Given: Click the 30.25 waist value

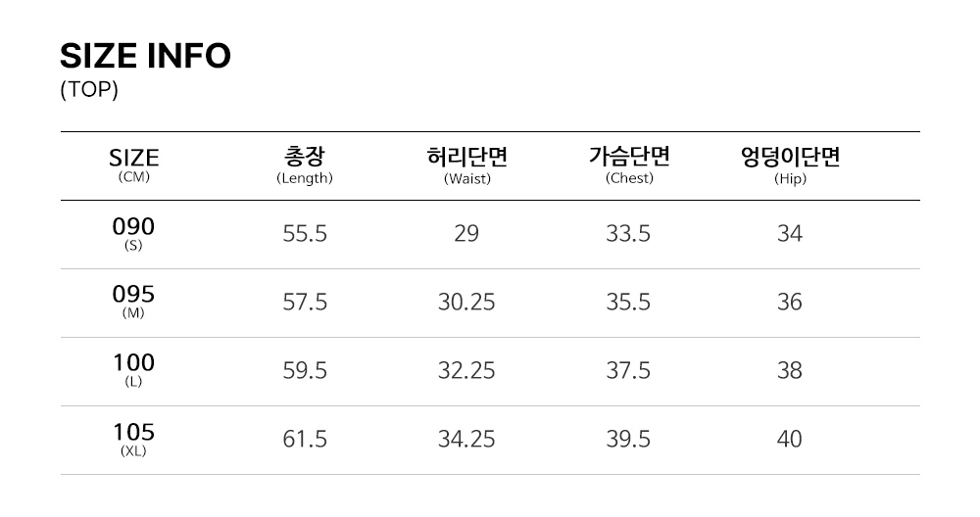Looking at the screenshot, I should point(466,303).
